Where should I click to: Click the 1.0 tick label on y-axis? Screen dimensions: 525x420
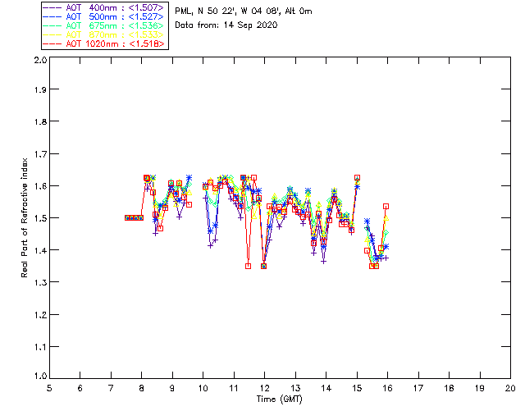point(40,376)
